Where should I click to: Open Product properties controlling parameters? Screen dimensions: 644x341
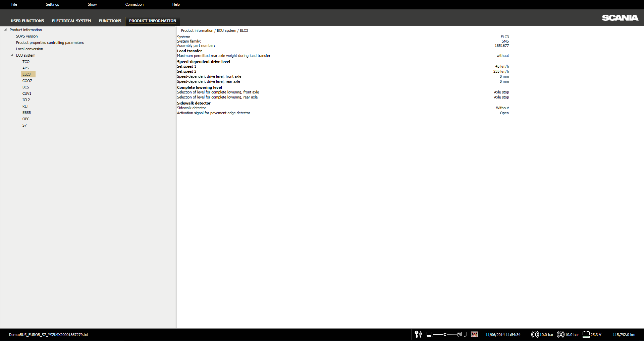click(x=50, y=43)
